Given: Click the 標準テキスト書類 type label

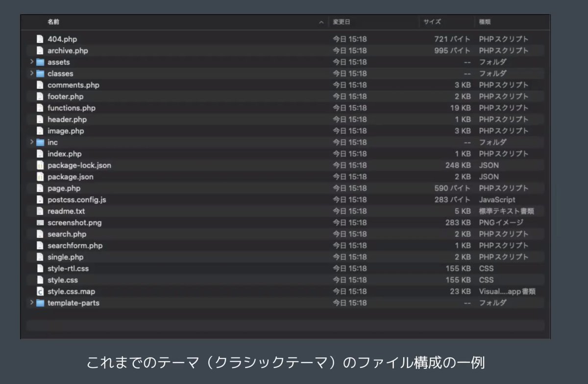Looking at the screenshot, I should [507, 211].
